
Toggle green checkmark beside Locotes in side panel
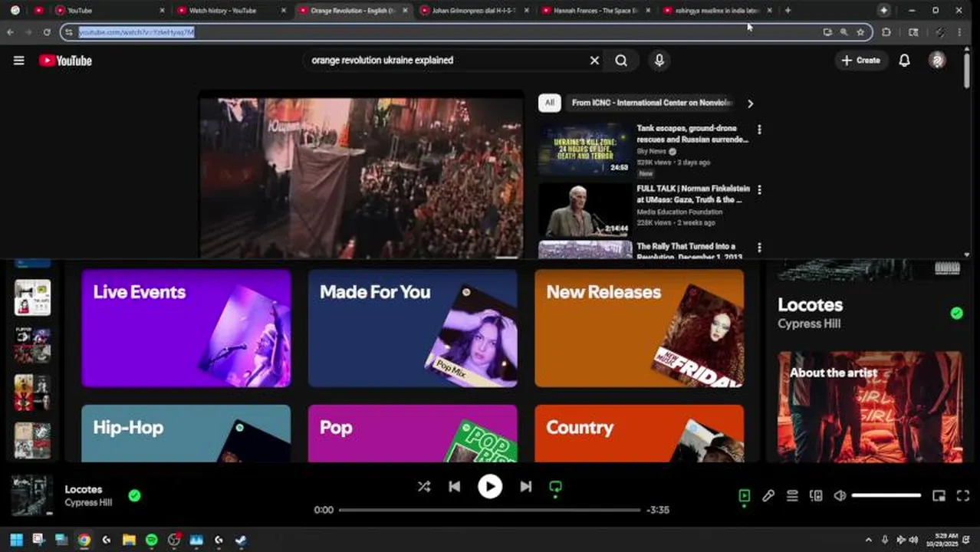(956, 313)
